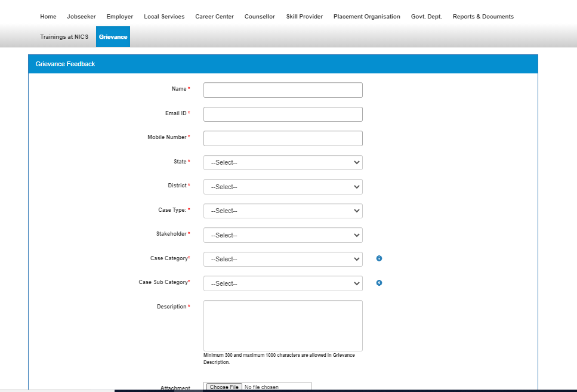Open the State dropdown

coord(283,162)
